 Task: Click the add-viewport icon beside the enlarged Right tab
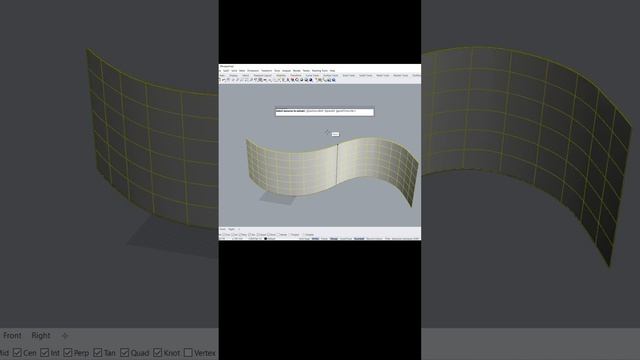pyautogui.click(x=65, y=336)
